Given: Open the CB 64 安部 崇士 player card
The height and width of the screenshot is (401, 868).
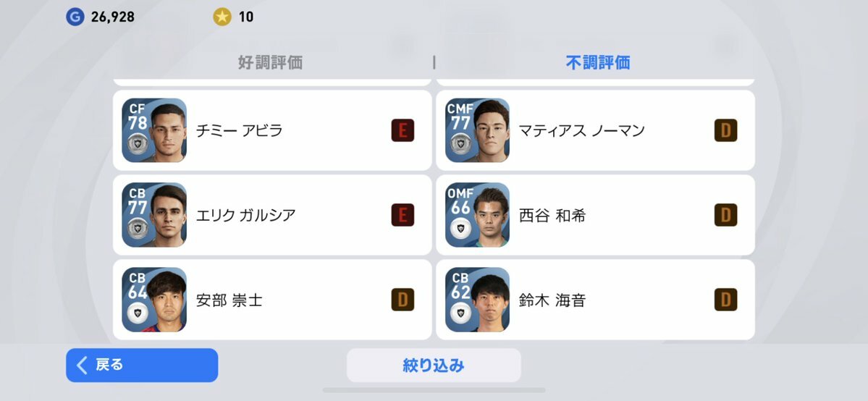Looking at the screenshot, I should coord(154,300).
